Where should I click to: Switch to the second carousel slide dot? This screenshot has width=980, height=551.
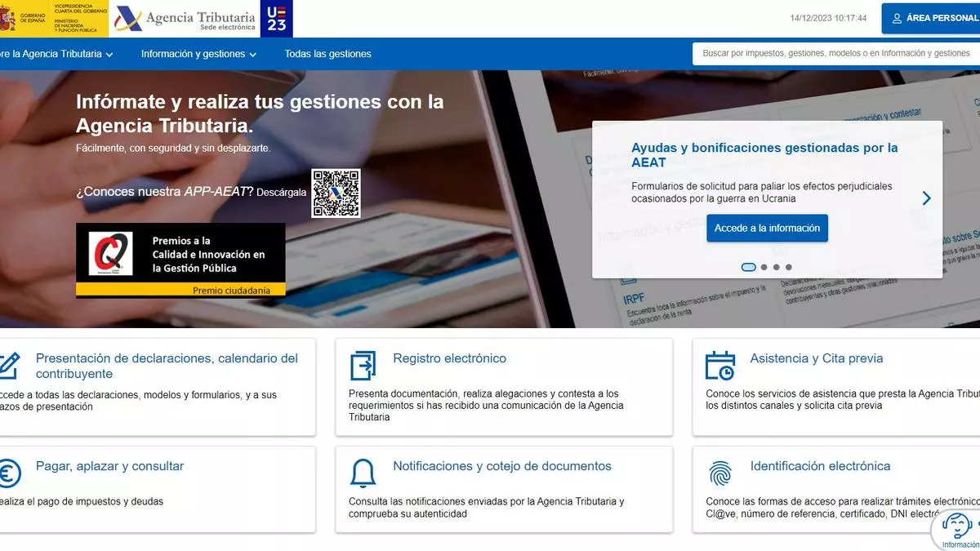click(764, 267)
